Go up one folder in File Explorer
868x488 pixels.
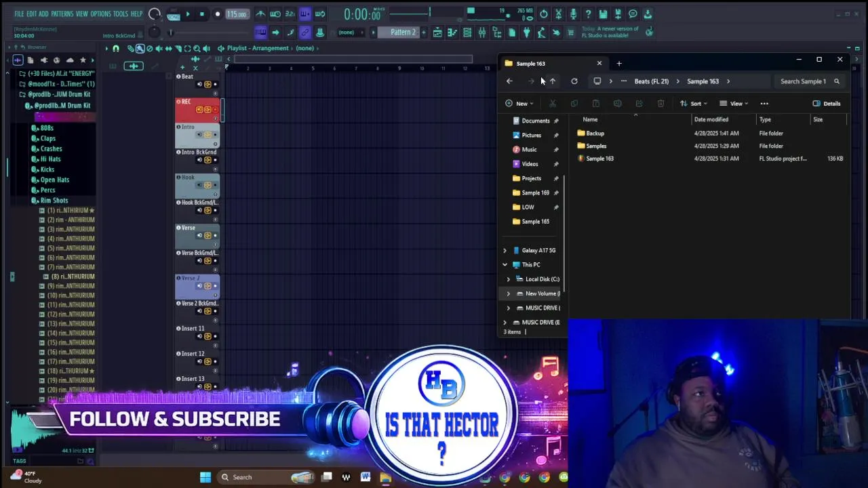tap(553, 81)
